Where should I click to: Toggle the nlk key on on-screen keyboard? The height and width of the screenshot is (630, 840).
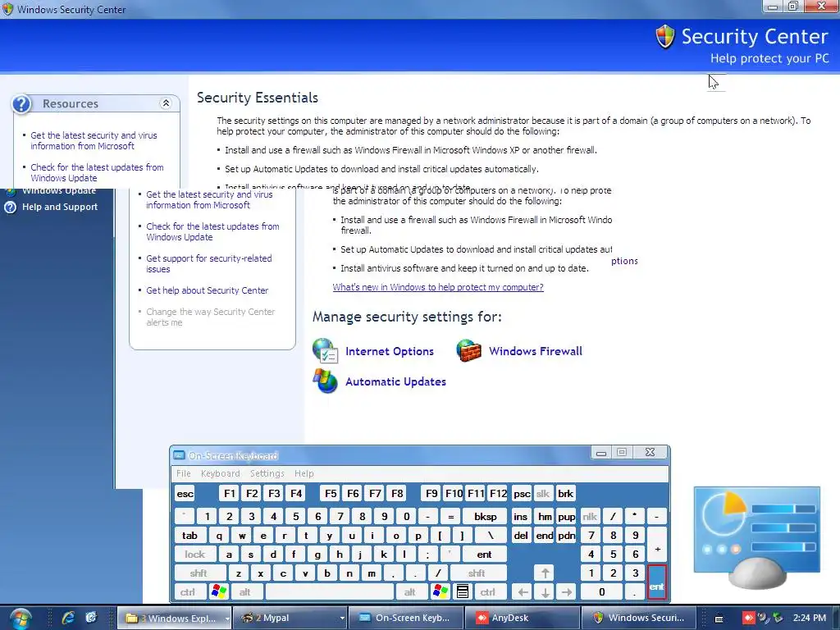pos(590,517)
